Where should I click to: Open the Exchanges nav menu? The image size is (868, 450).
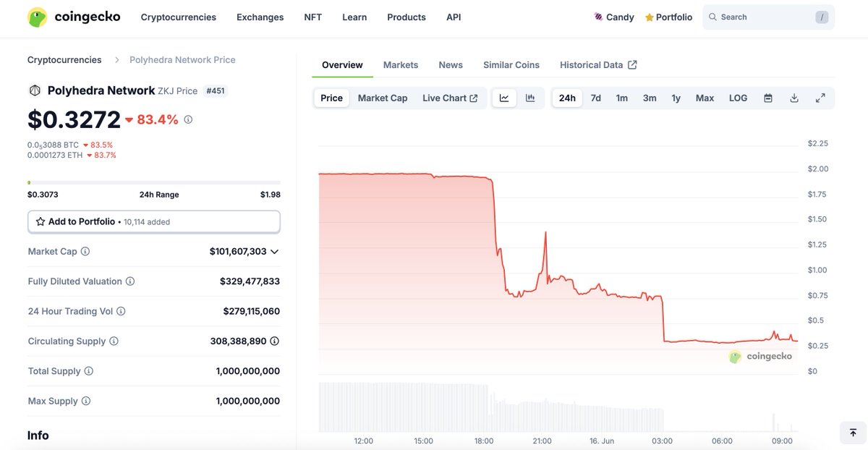point(260,17)
